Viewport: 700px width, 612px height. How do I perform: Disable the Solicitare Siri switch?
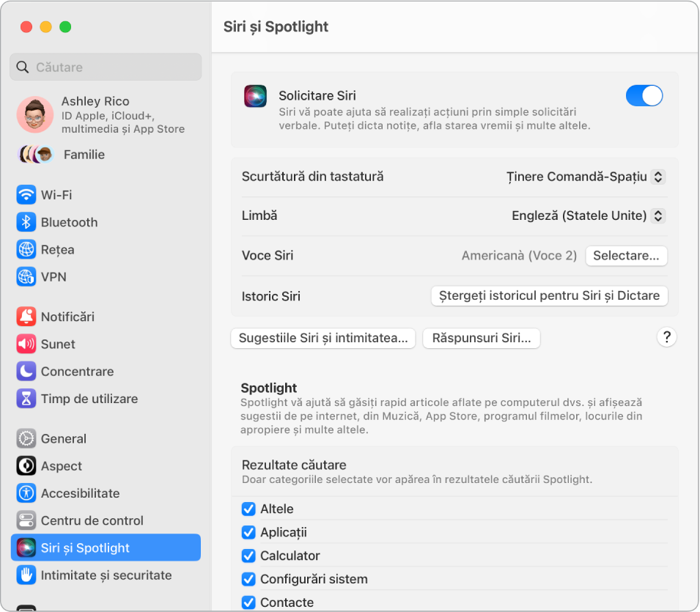pyautogui.click(x=644, y=95)
